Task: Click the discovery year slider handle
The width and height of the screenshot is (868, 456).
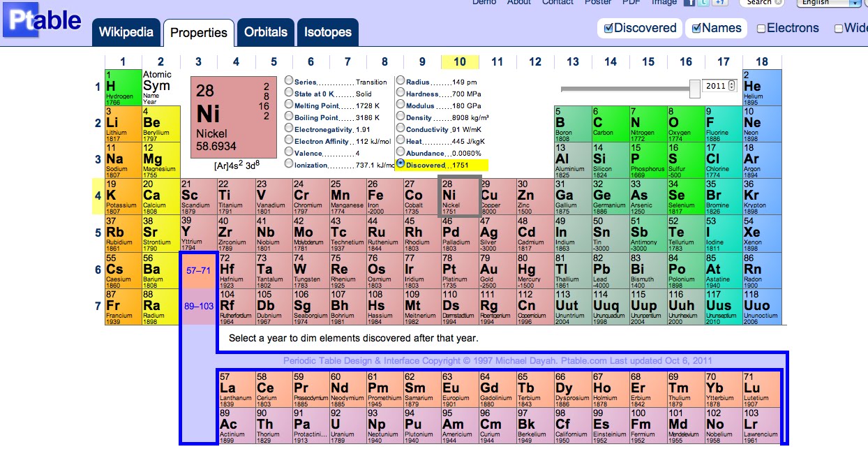Action: point(695,88)
